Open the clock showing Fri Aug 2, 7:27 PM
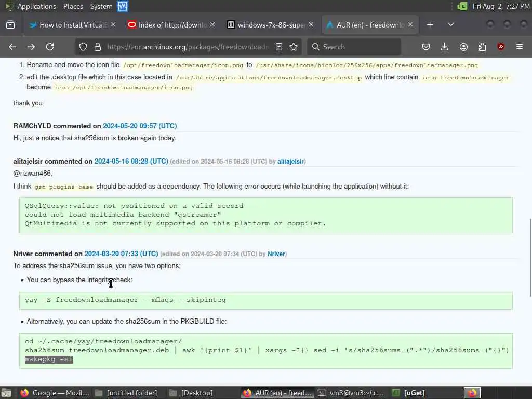This screenshot has width=532, height=399. coord(501,6)
